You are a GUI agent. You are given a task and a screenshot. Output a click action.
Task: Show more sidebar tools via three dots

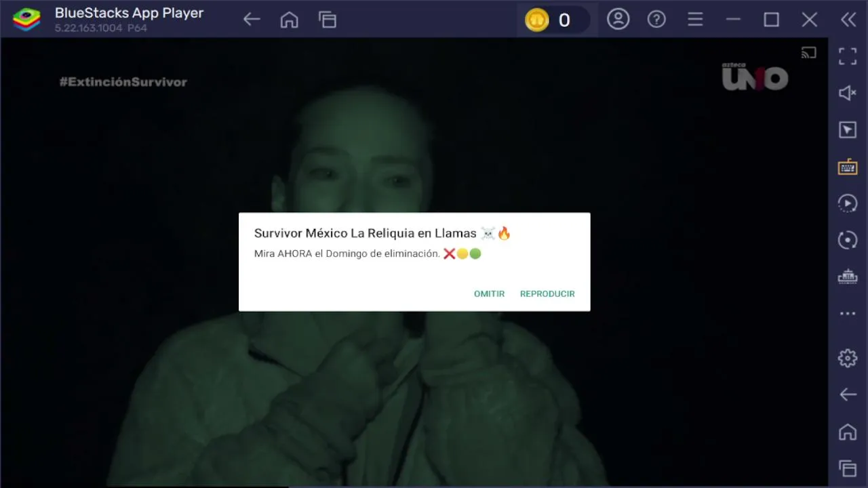pos(848,314)
